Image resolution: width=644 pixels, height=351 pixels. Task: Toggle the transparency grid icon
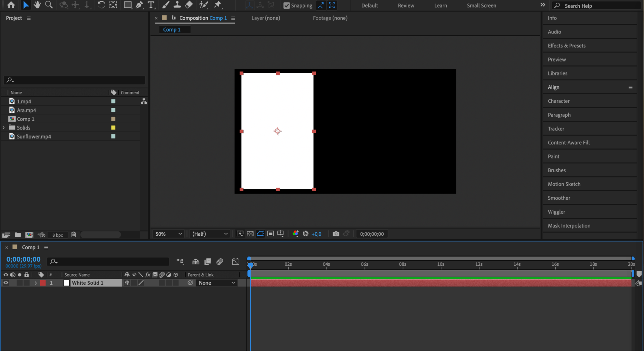(x=250, y=234)
